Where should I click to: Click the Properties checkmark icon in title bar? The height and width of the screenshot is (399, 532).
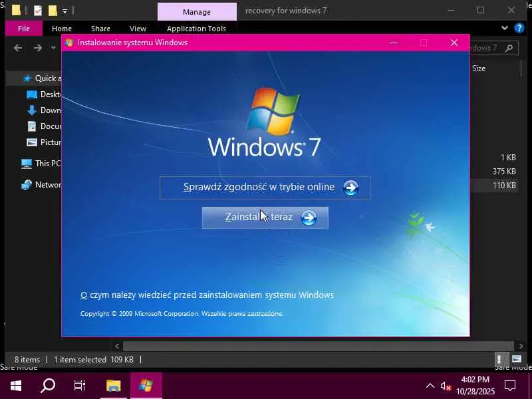(x=38, y=11)
